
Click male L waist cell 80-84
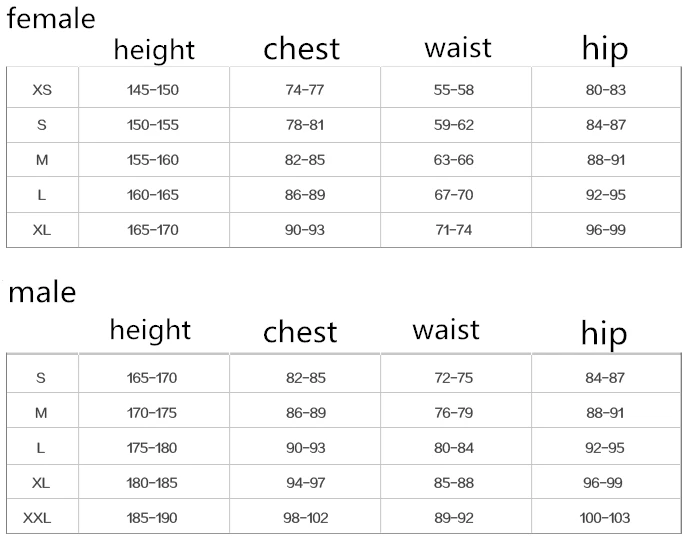[x=453, y=448]
